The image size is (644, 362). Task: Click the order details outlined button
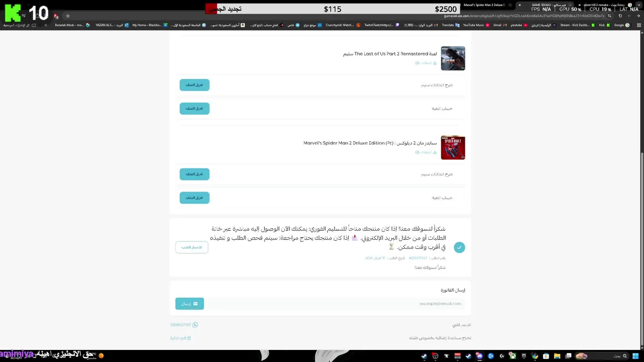click(192, 247)
